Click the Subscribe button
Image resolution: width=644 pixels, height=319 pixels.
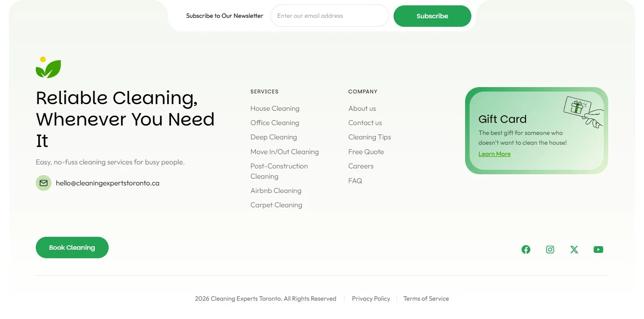coord(432,16)
